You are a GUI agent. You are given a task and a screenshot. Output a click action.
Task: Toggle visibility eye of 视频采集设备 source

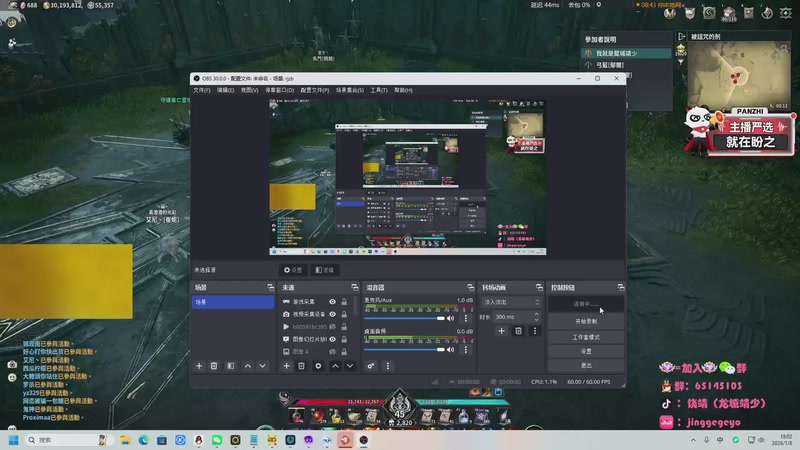[x=332, y=314]
